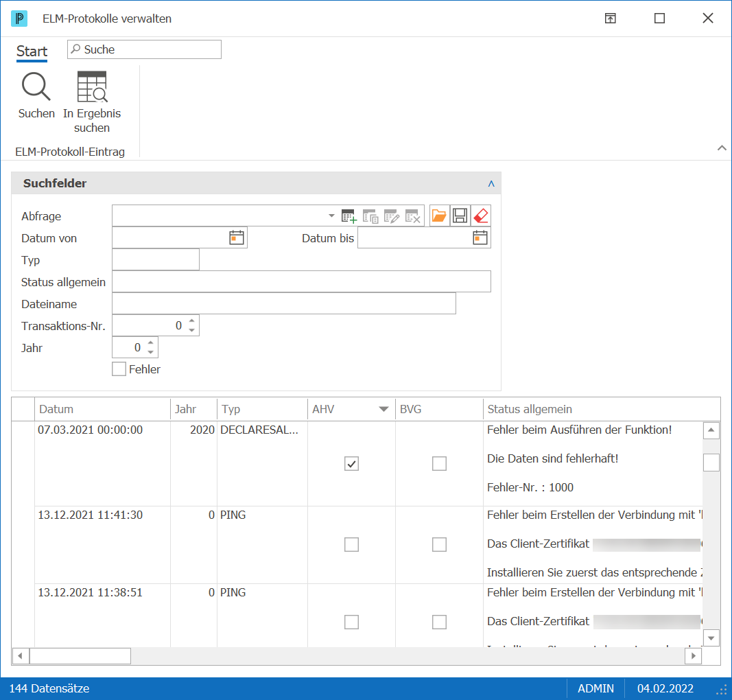Enable the Fehler checkbox
This screenshot has width=732, height=700.
pyautogui.click(x=119, y=369)
